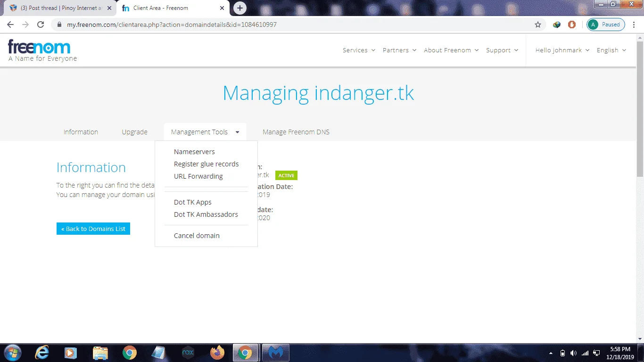
Task: Click the Back to Domains List button
Action: click(x=93, y=229)
